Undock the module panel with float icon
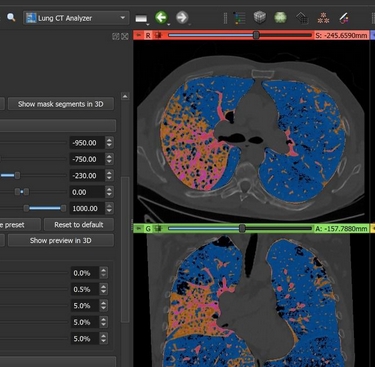This screenshot has height=367, width=375. (116, 36)
